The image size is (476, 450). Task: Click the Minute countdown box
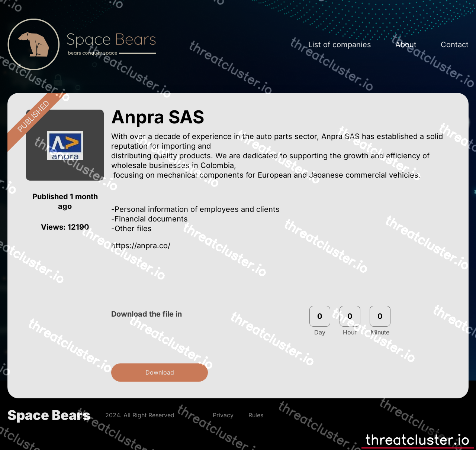coord(380,316)
